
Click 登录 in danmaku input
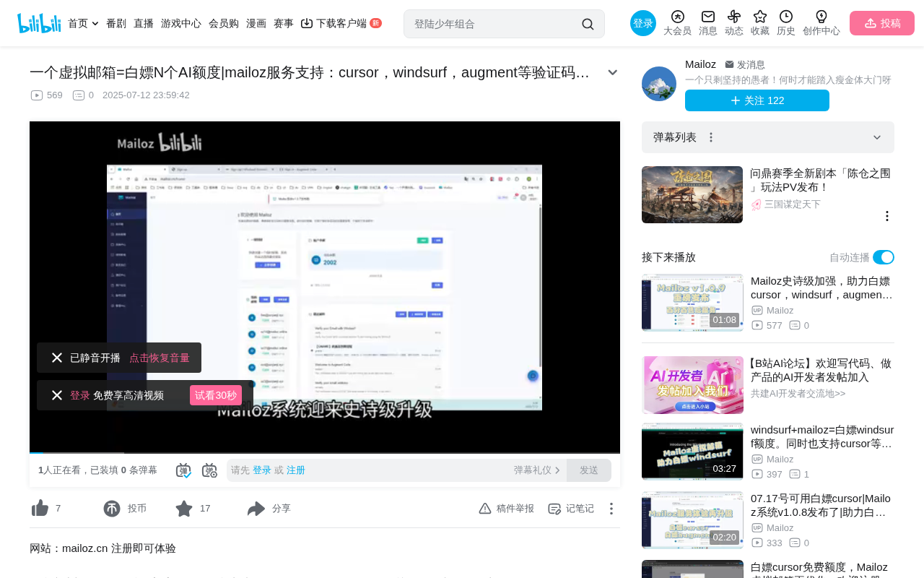coord(262,470)
